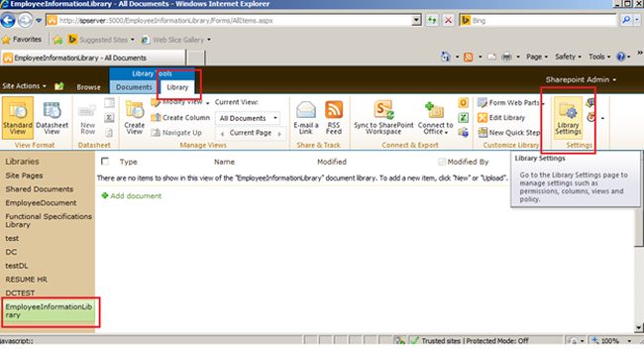
Task: Click Export to Excel icon
Action: [x=463, y=118]
